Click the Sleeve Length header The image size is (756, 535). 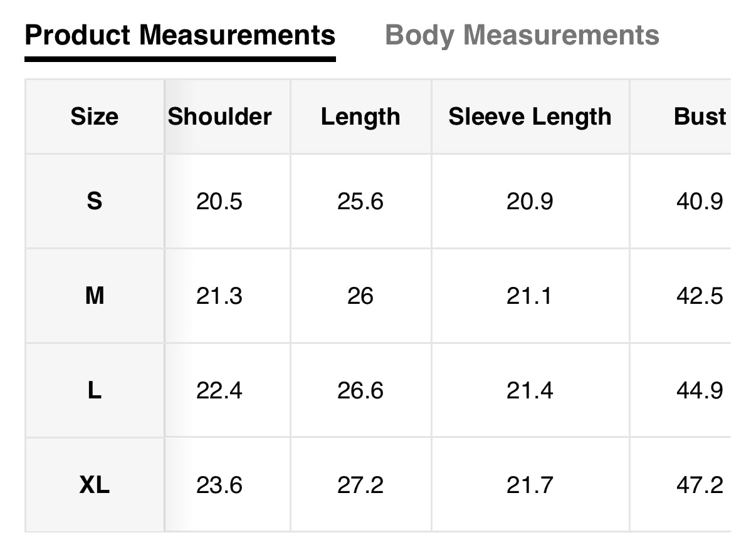(530, 117)
